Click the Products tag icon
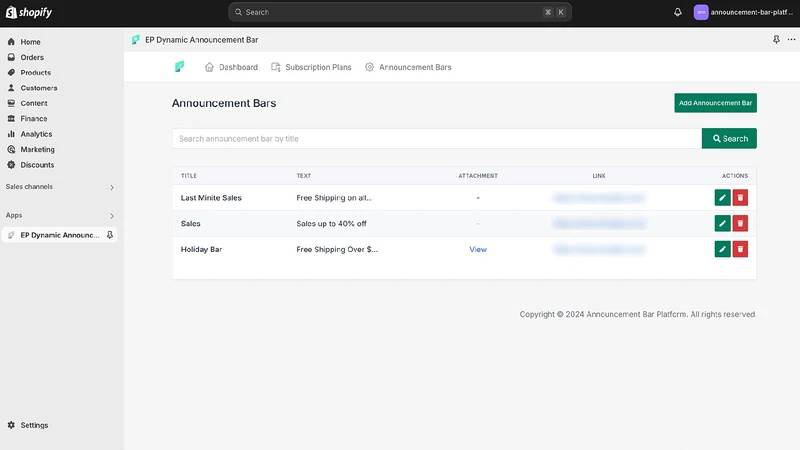The image size is (800, 450). coord(11,72)
